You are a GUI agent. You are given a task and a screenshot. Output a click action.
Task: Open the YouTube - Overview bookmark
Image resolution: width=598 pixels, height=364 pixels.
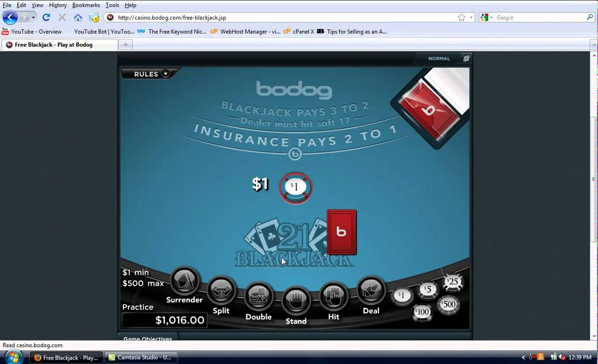(32, 32)
